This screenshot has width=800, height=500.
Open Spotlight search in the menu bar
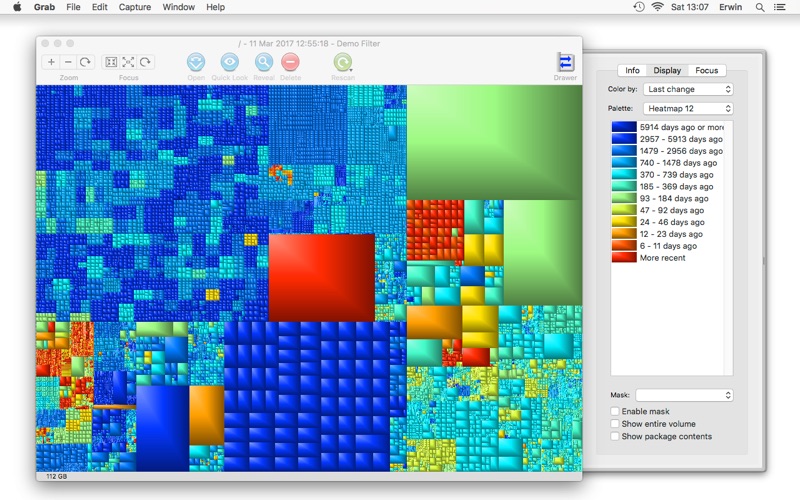(x=760, y=7)
